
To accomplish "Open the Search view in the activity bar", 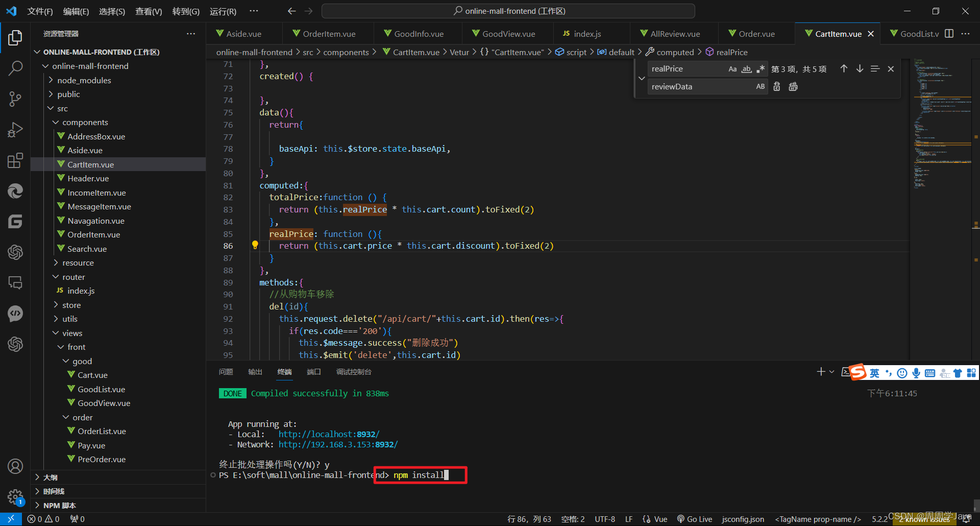I will pos(15,68).
